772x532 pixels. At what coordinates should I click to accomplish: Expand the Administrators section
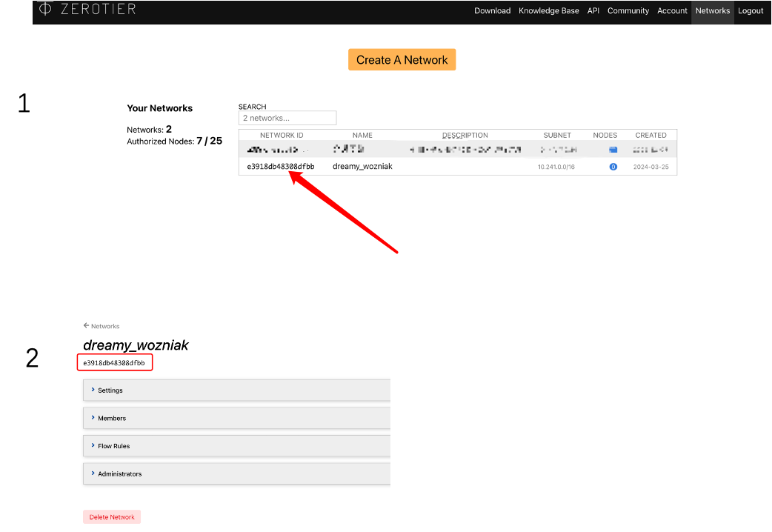tap(236, 474)
